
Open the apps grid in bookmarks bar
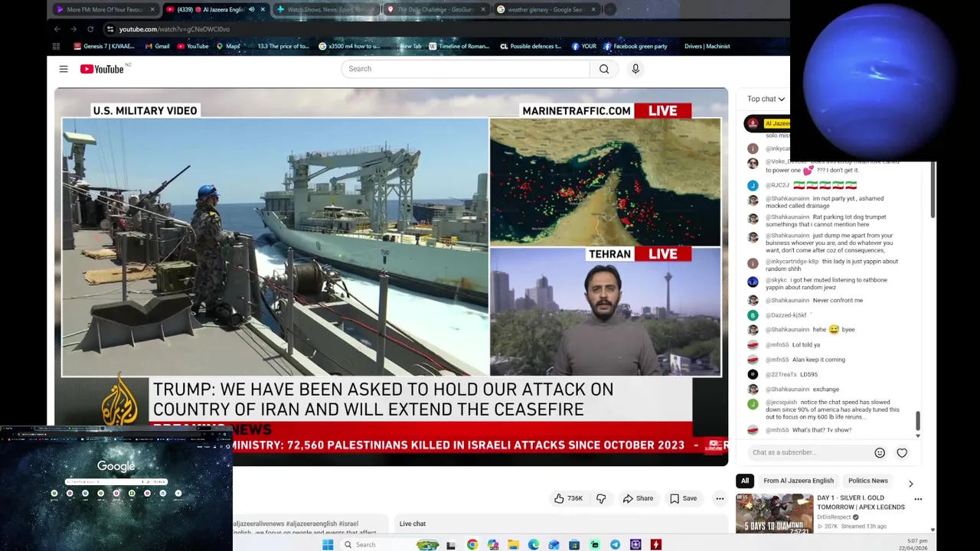point(56,46)
